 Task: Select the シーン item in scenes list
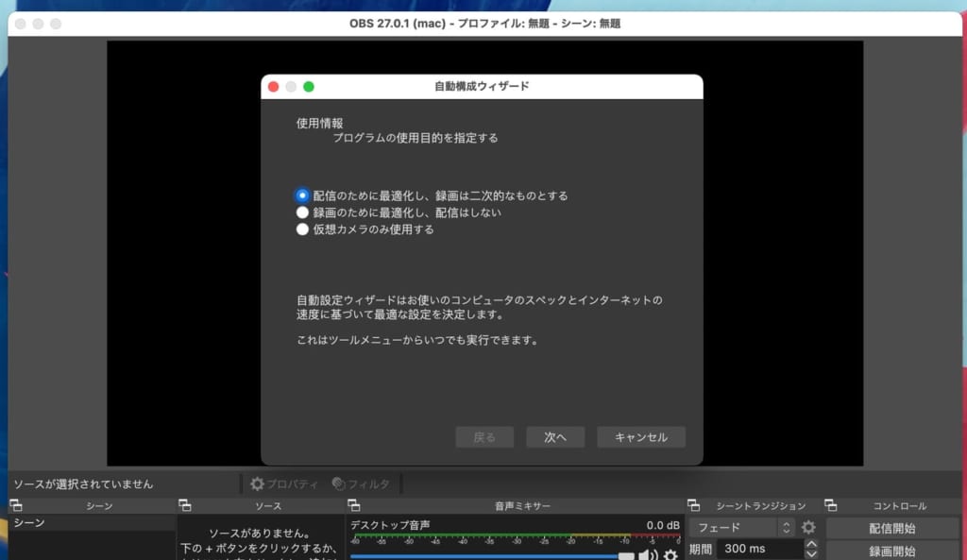coord(93,523)
